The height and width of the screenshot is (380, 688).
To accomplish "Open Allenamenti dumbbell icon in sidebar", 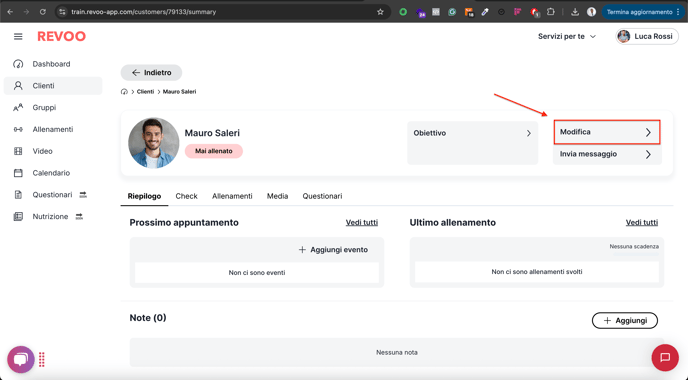I will (18, 129).
